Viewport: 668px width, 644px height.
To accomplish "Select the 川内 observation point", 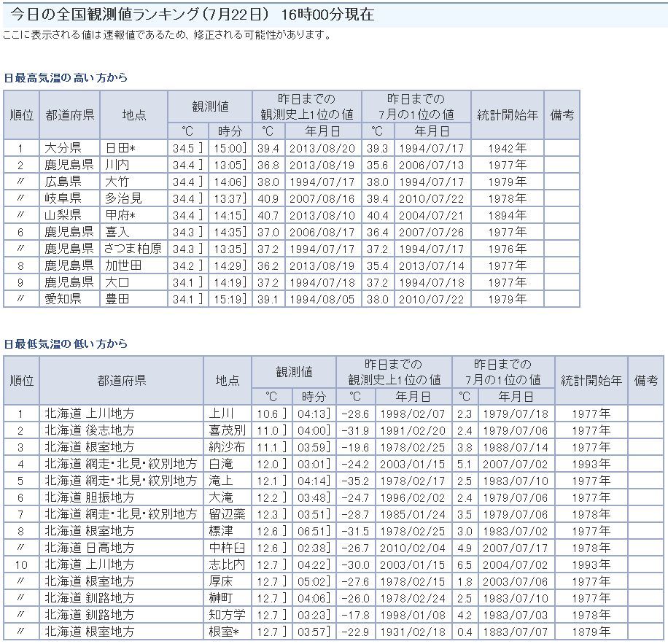I will tap(117, 165).
